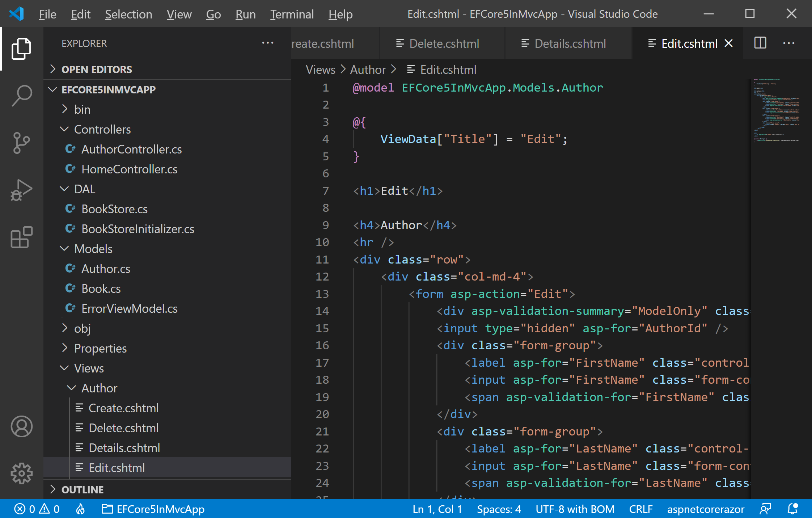Collapse the Controllers folder
812x518 pixels.
pos(102,129)
